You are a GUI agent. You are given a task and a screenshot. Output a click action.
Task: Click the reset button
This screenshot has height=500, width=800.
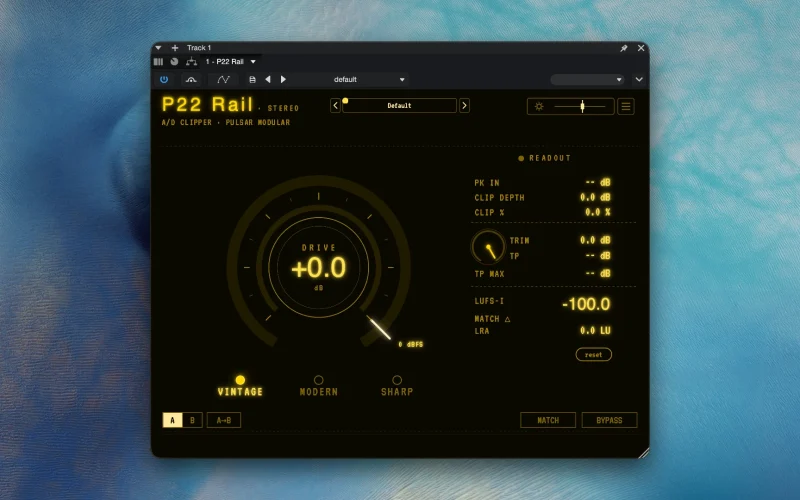(x=593, y=355)
